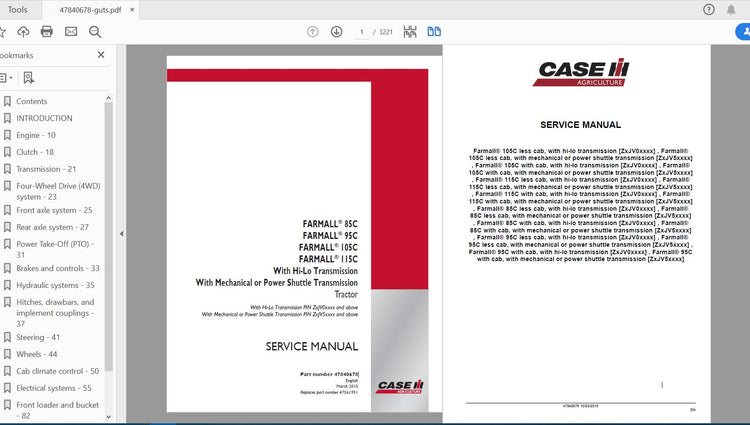Screen dimensions: 750x425
Task: Click bookmark icon beside Rear axle system
Action: coord(7,227)
